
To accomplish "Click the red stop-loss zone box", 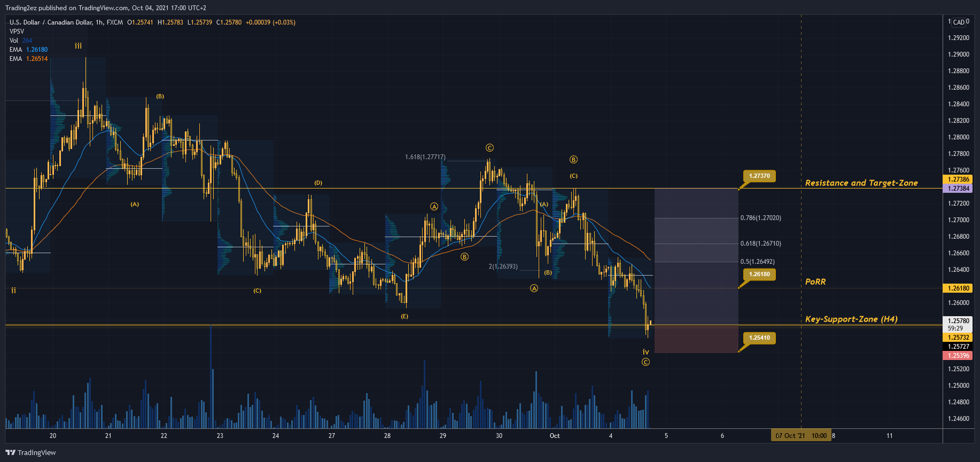I will point(696,339).
